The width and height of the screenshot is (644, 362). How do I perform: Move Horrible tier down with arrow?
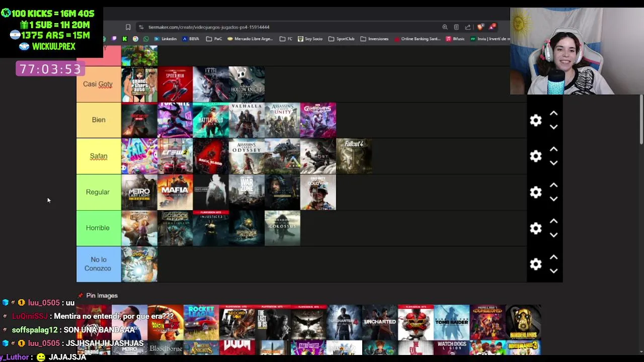553,235
